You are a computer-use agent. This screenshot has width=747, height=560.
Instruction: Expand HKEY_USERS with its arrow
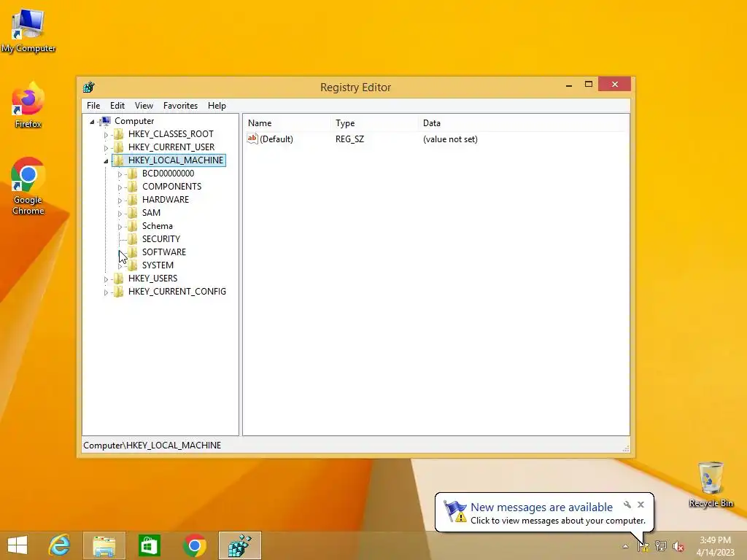pyautogui.click(x=106, y=279)
